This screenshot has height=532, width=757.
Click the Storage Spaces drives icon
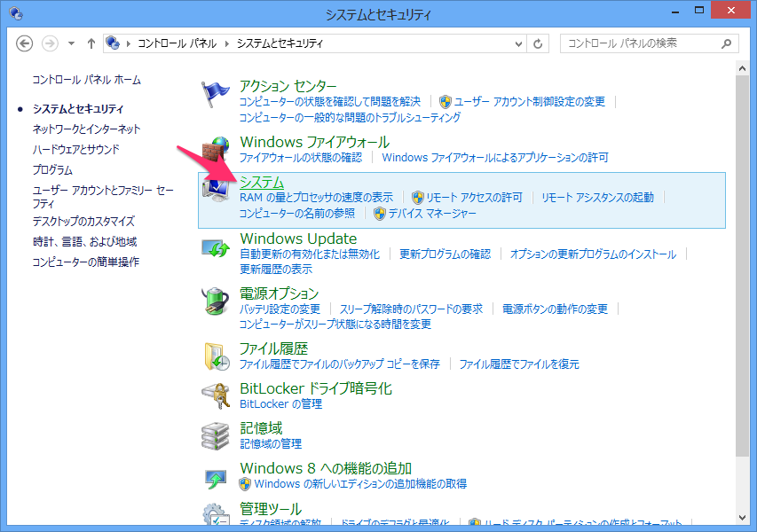[x=216, y=436]
